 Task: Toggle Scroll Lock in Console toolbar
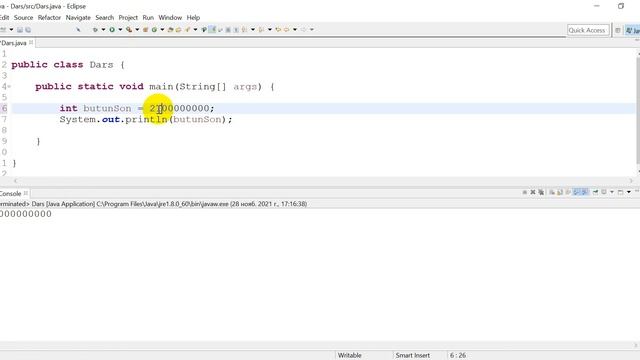pyautogui.click(x=560, y=192)
